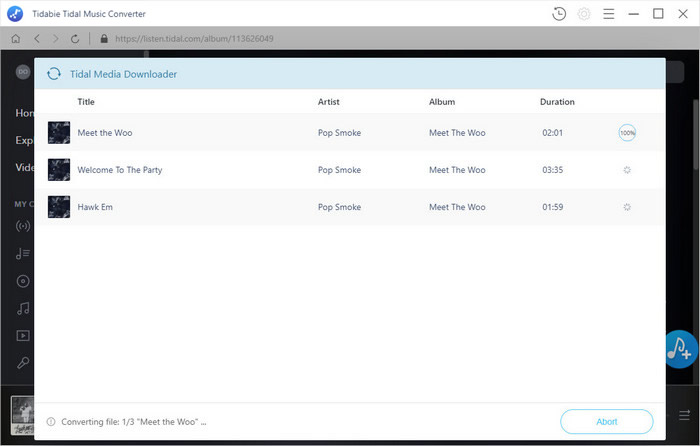Click the Tidabie app logo icon
The width and height of the screenshot is (700, 446).
[15, 14]
